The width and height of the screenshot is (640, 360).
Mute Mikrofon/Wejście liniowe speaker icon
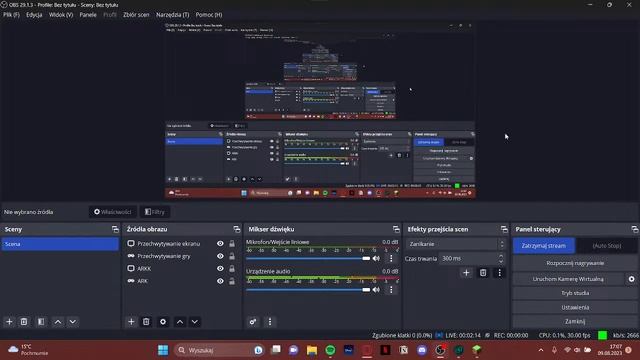tap(376, 258)
